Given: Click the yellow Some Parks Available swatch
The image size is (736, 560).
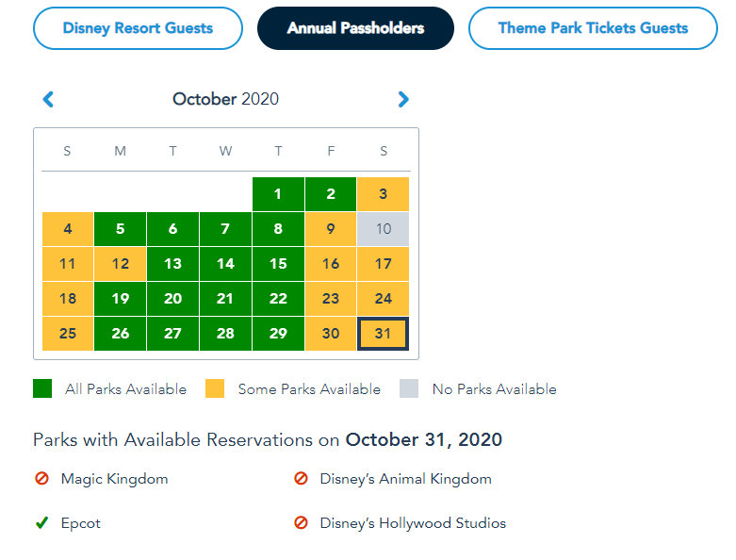Looking at the screenshot, I should (215, 388).
